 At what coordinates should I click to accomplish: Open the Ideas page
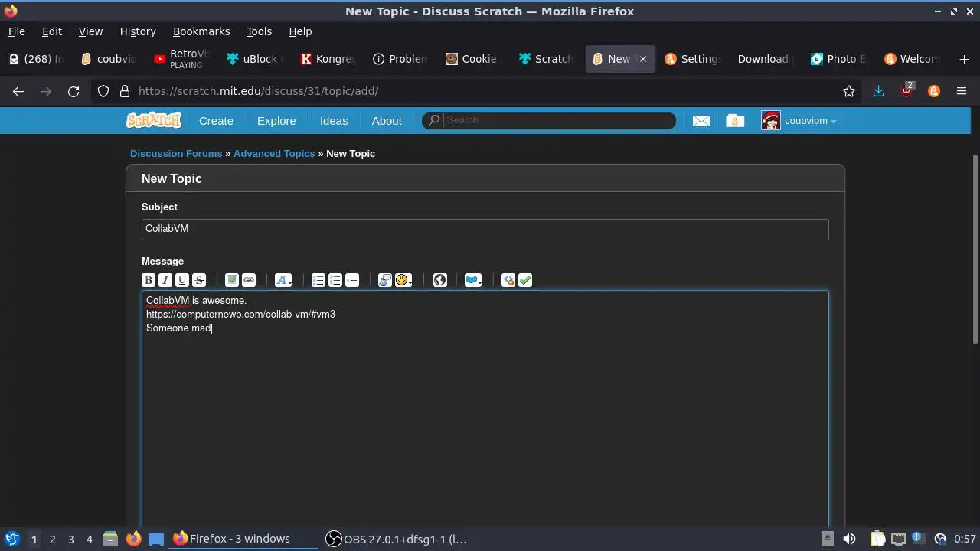(334, 121)
